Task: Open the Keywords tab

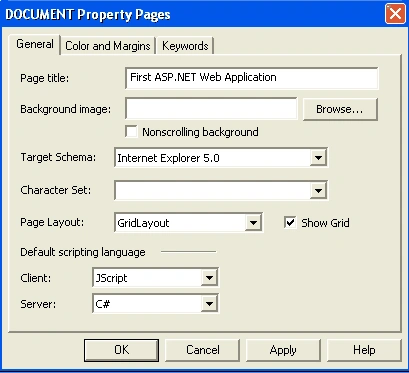Action: [185, 46]
